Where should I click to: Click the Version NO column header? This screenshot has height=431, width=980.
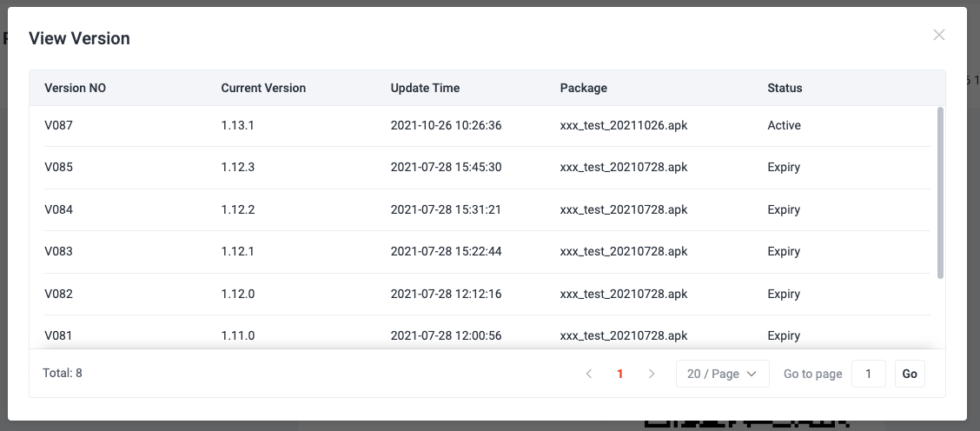(x=75, y=89)
